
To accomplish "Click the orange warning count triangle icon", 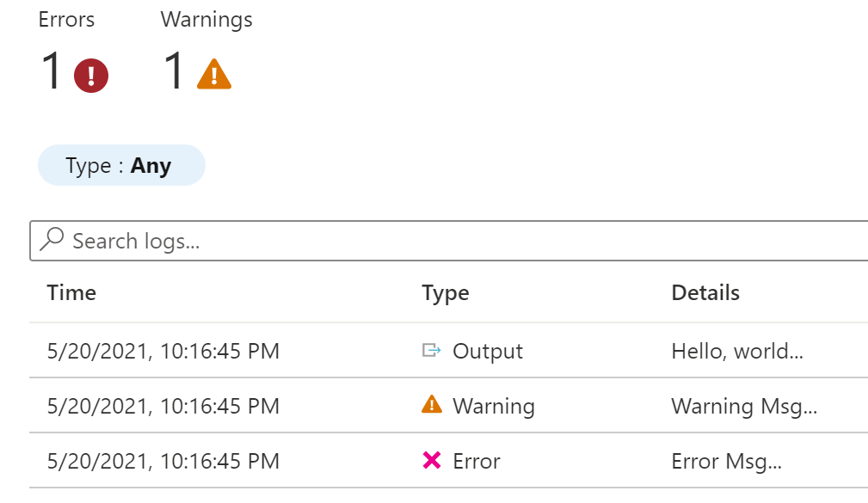I will [x=213, y=75].
